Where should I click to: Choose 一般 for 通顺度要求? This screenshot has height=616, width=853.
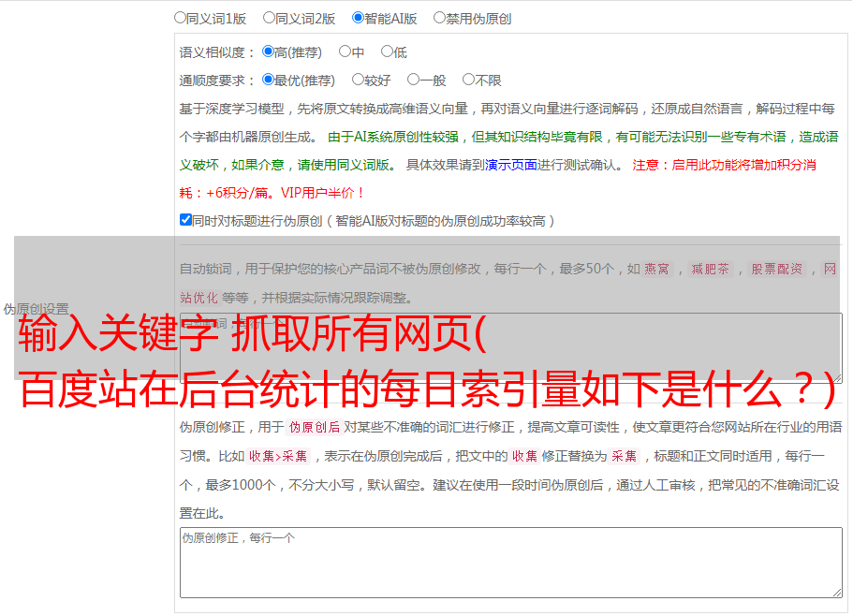coord(413,80)
